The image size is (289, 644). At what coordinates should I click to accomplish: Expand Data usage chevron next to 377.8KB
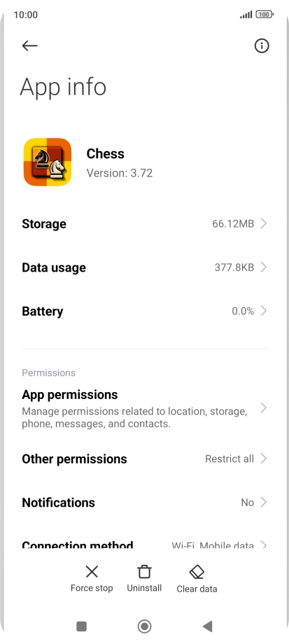(264, 267)
